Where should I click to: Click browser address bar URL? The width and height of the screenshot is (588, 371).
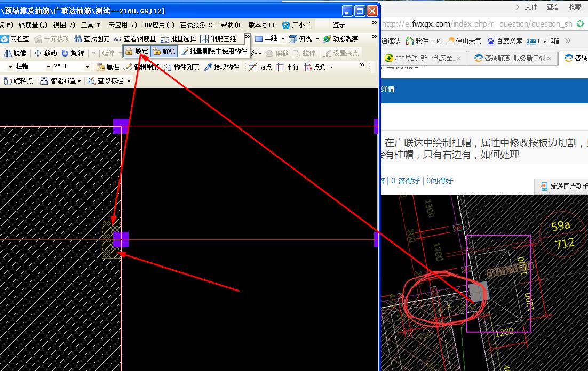click(x=477, y=24)
